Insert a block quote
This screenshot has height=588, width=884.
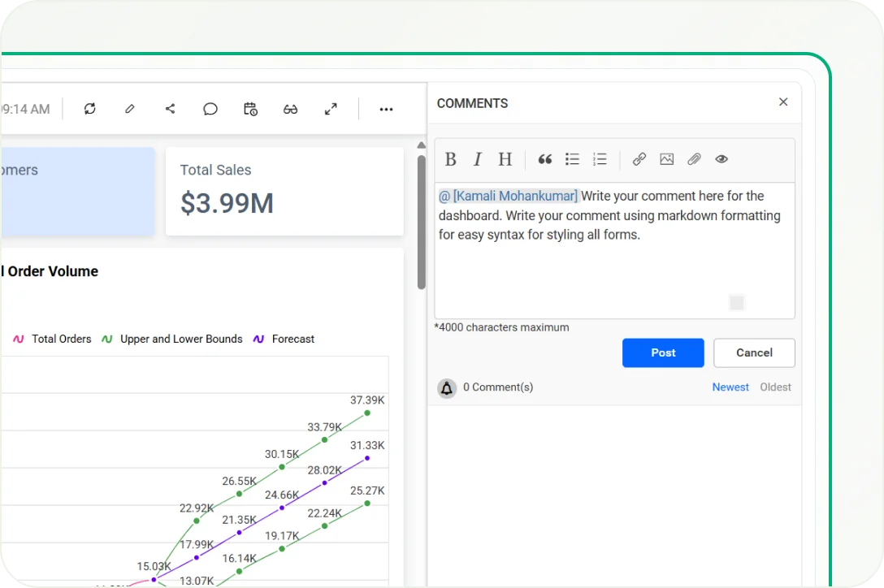[545, 159]
